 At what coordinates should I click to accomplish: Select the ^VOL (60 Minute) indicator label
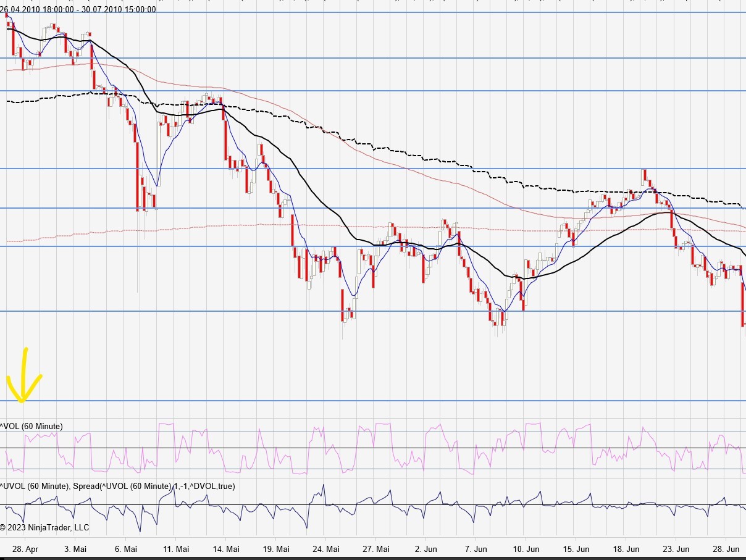click(31, 427)
